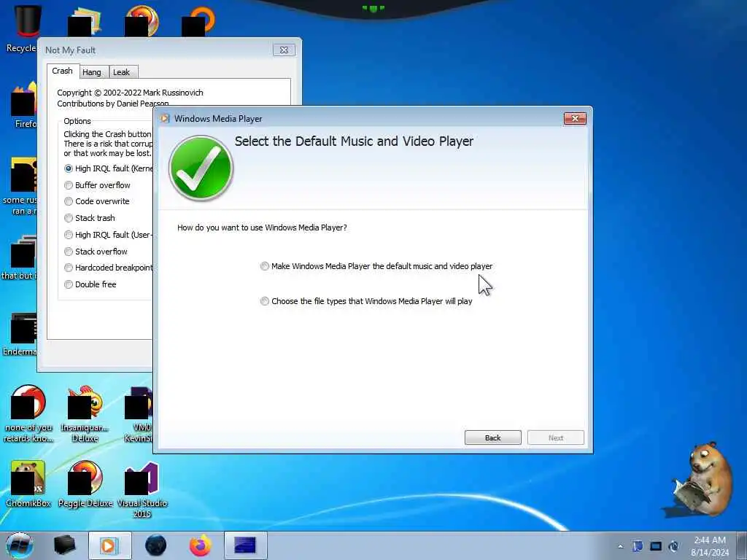747x560 pixels.
Task: Switch to the blue window taskbar button
Action: (246, 545)
